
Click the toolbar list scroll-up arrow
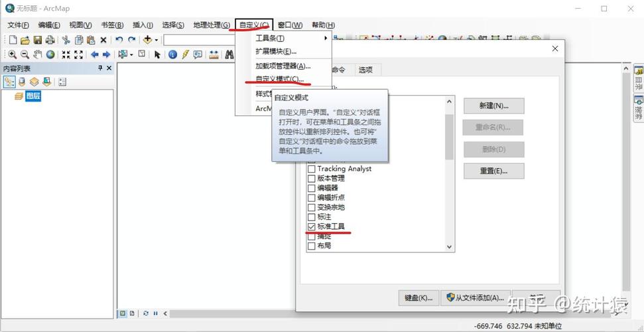pos(449,101)
